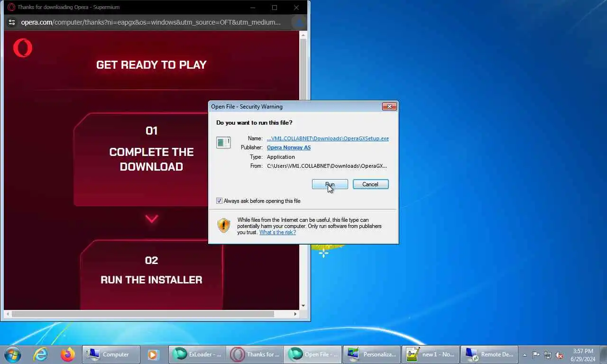607x364 pixels.
Task: Click the GET READY TO PLAY heading
Action: click(151, 65)
